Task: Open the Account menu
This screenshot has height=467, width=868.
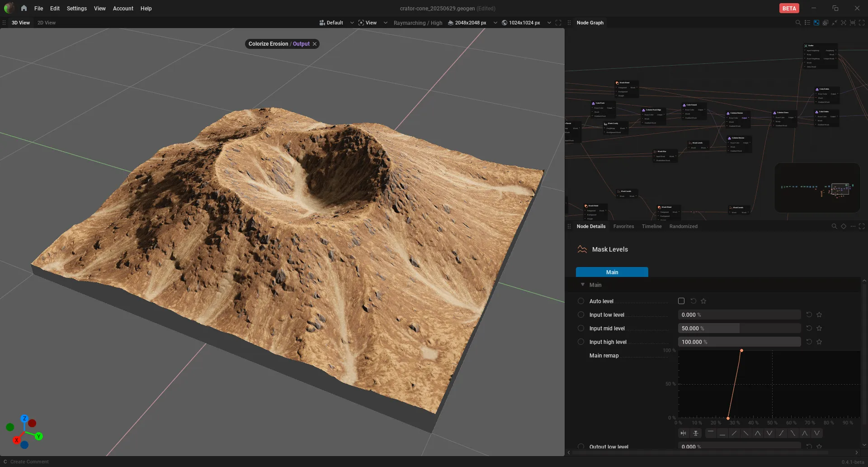Action: pyautogui.click(x=123, y=8)
